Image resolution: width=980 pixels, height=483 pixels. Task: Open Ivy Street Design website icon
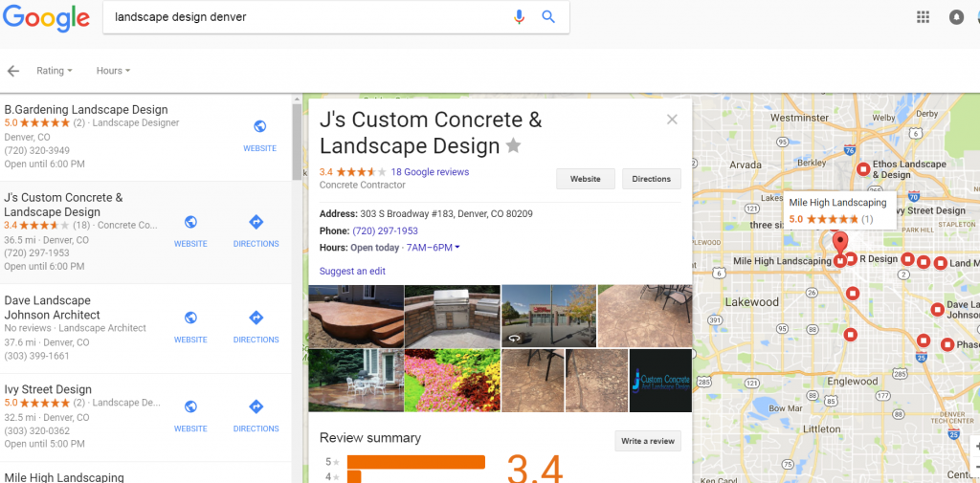[x=190, y=406]
